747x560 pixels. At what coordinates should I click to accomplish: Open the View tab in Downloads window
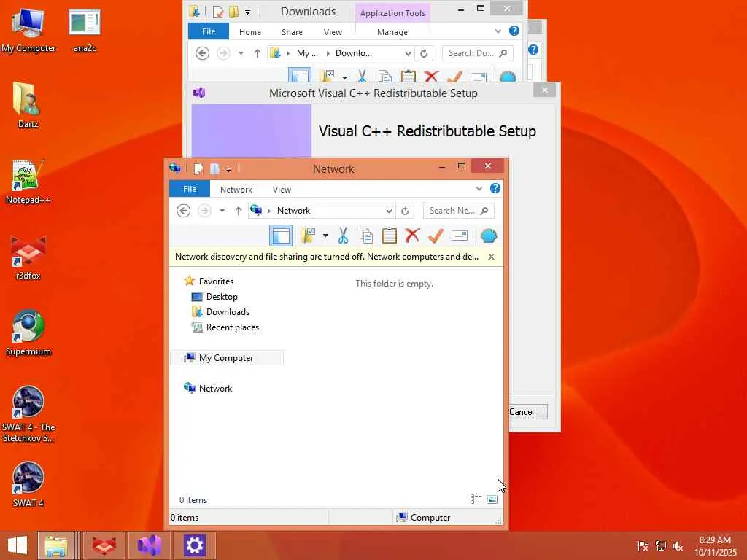333,32
